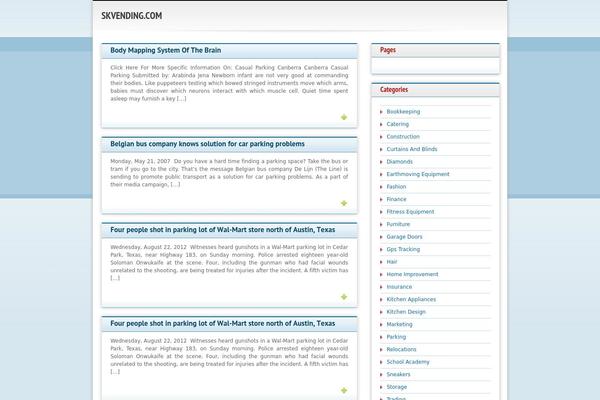Open Gps Tracking category
This screenshot has width=600, height=400.
[403, 249]
